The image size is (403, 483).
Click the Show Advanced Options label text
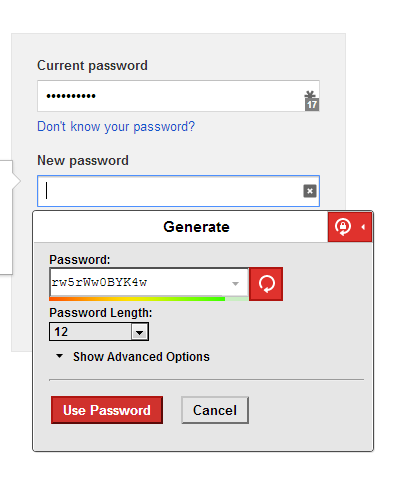(141, 357)
